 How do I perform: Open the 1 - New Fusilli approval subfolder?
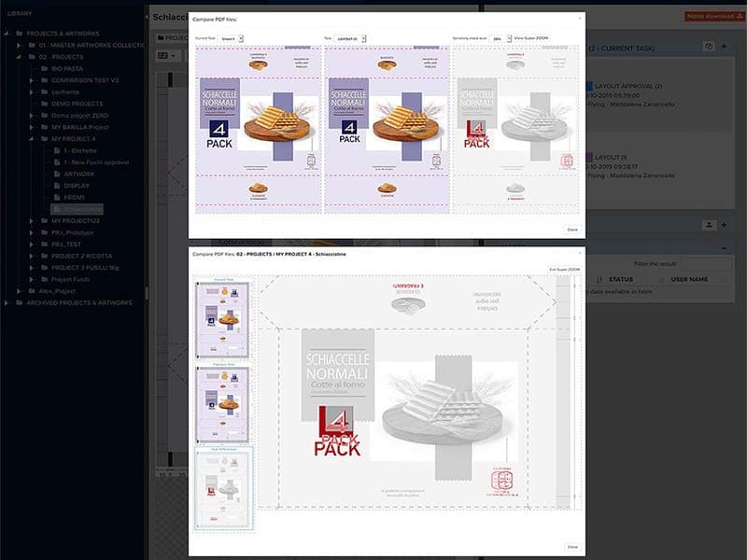tap(96, 162)
